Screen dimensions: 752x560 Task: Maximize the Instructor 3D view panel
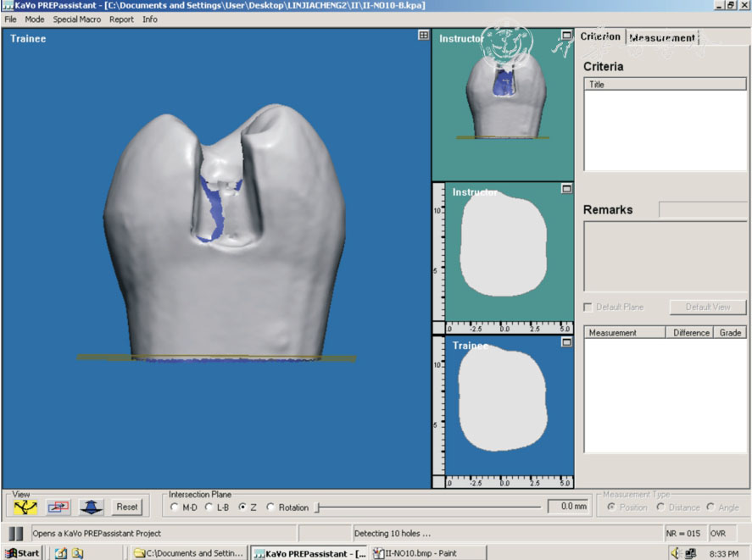(x=566, y=36)
